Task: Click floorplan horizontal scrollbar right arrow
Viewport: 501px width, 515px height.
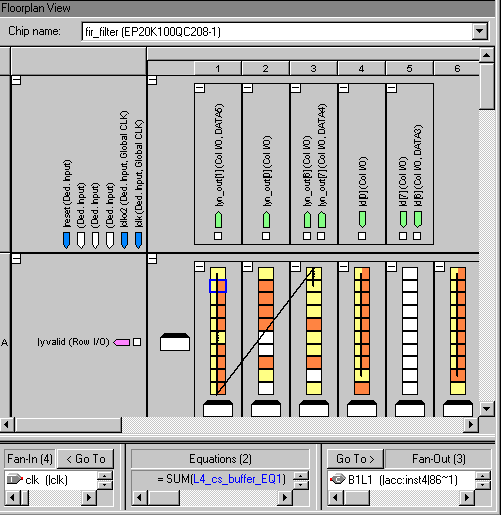Action: pos(471,425)
